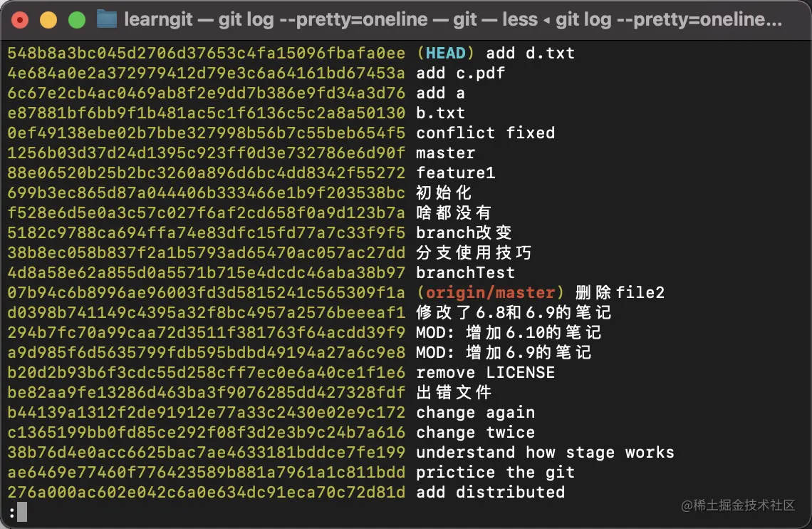This screenshot has width=812, height=529.
Task: Click the green fullscreen traffic light
Action: [77, 20]
